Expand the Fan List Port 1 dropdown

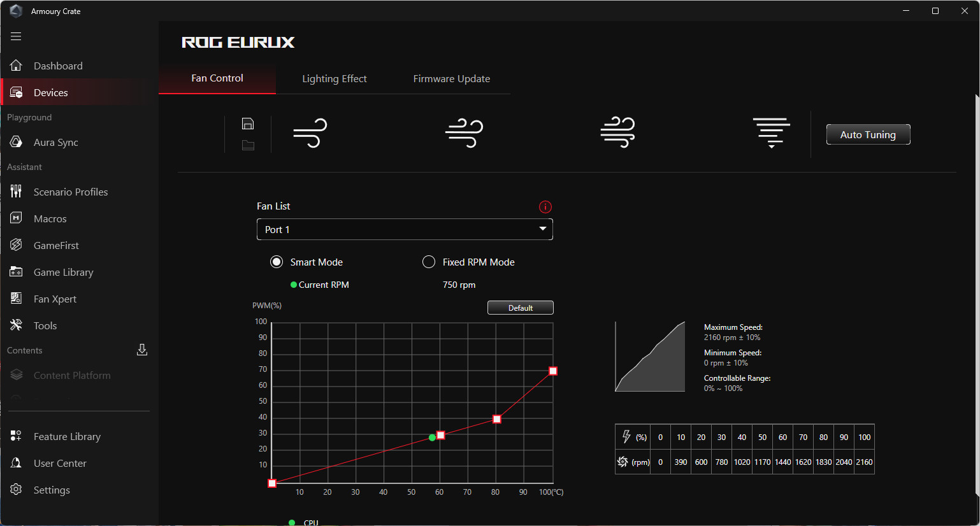pos(405,229)
